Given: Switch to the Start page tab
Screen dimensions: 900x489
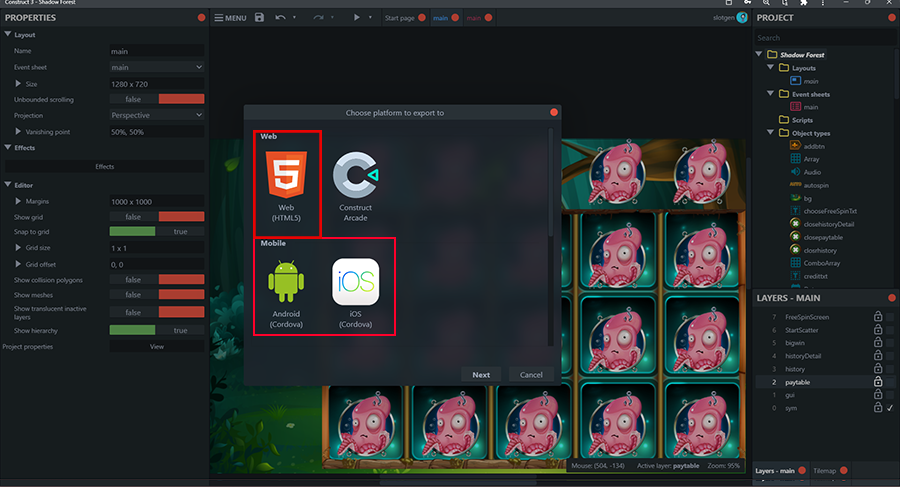Looking at the screenshot, I should [399, 18].
